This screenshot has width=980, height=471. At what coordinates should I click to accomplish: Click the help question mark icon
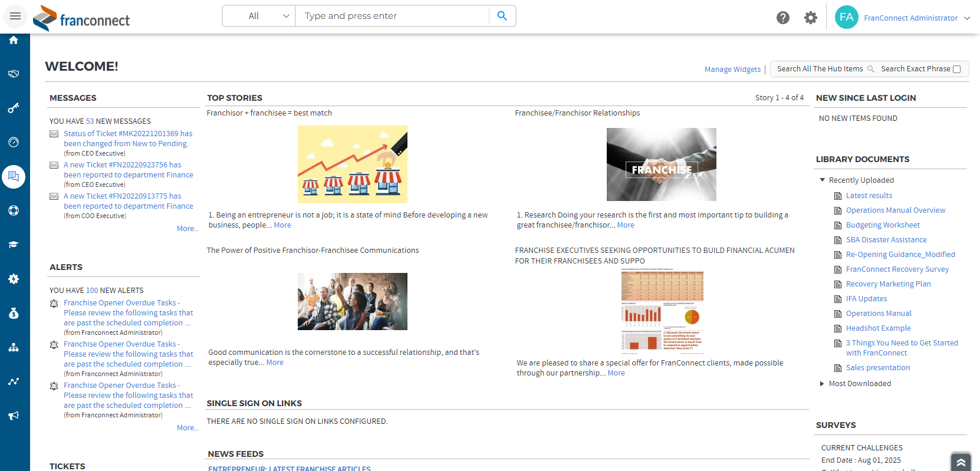tap(782, 18)
